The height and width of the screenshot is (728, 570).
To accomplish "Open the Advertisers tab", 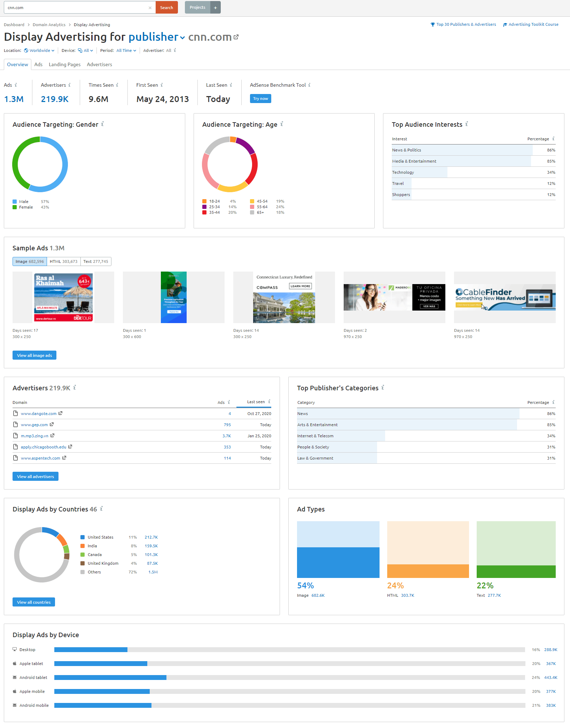I will tap(99, 64).
